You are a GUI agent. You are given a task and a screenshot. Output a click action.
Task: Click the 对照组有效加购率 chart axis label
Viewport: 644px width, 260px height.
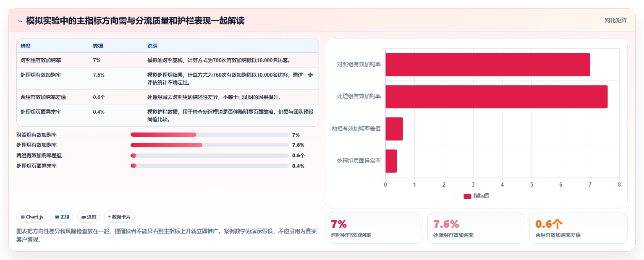359,65
